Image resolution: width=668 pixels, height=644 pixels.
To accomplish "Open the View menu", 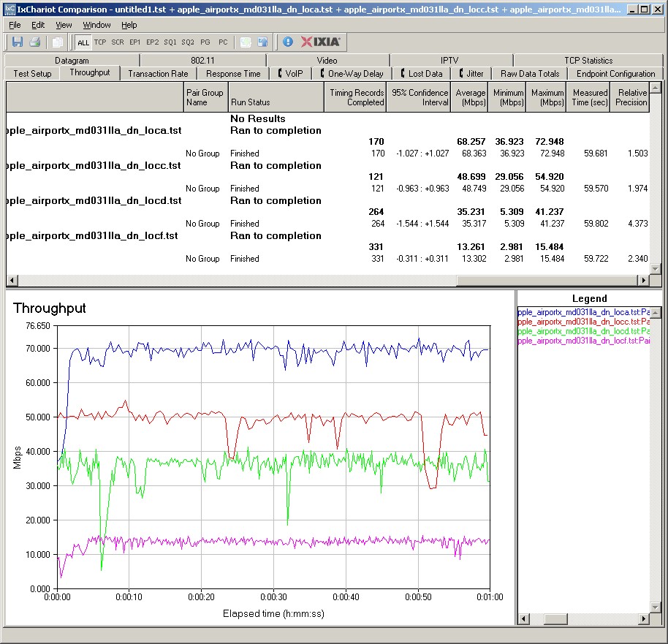I will tap(64, 25).
